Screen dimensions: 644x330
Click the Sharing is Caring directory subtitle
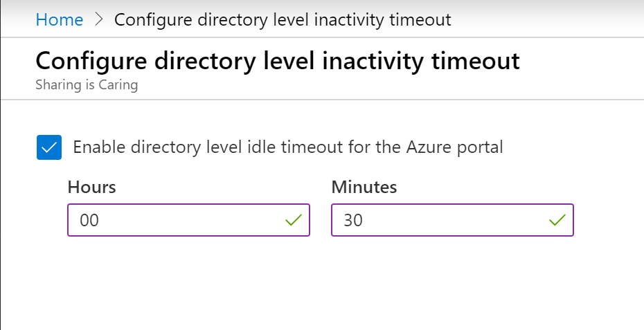coord(87,85)
